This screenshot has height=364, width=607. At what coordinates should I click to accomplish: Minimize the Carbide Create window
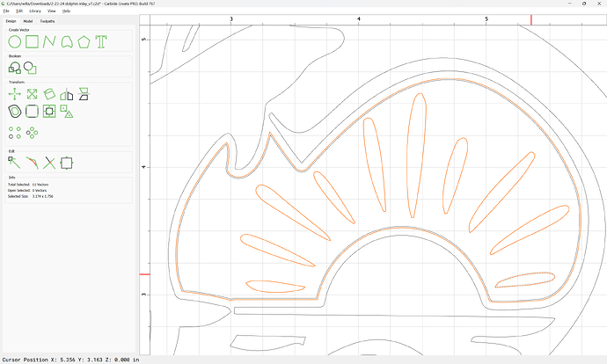[570, 4]
